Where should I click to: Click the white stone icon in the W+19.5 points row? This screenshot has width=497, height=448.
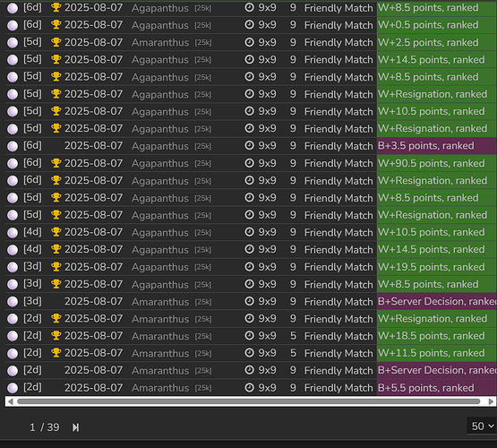[13, 267]
